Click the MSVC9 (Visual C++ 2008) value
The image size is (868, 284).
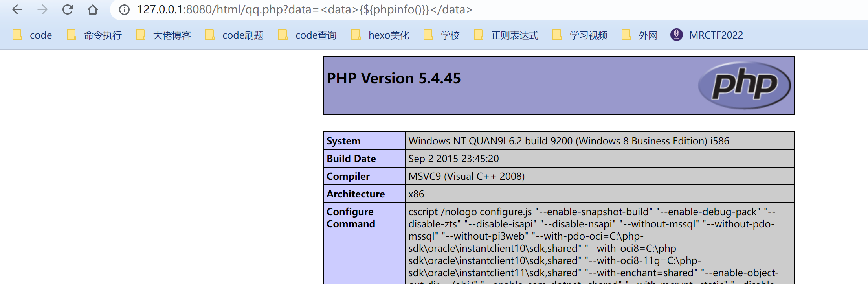coord(466,176)
